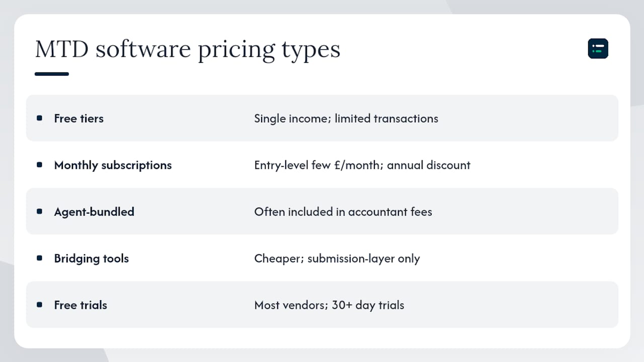Click the bullet beside 'Free tiers'
Viewport: 644px width, 362px height.
(x=40, y=118)
